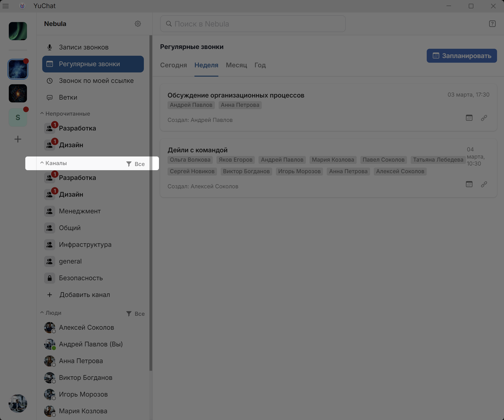Switch to the S workspace

[x=18, y=117]
